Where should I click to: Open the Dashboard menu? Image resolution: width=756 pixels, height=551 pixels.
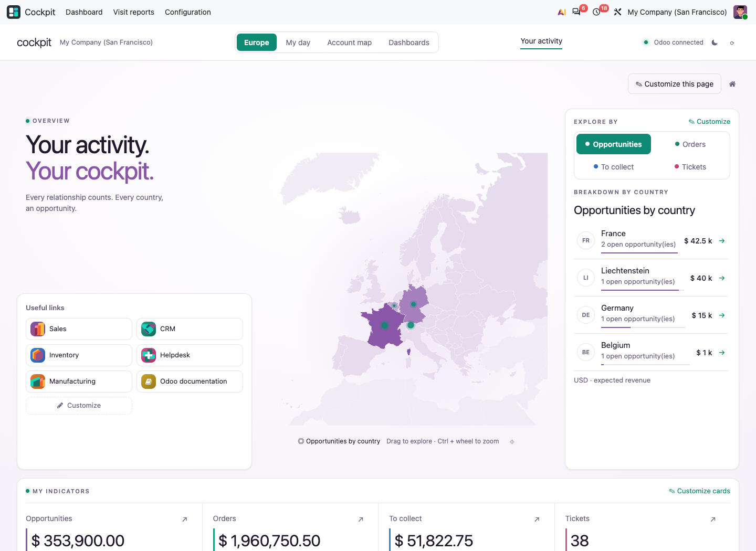[x=84, y=12]
